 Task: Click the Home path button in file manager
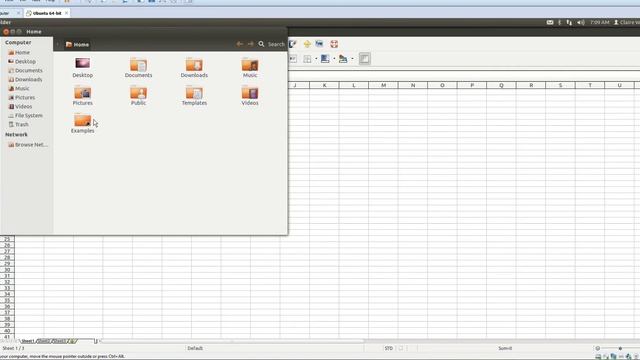pyautogui.click(x=78, y=44)
